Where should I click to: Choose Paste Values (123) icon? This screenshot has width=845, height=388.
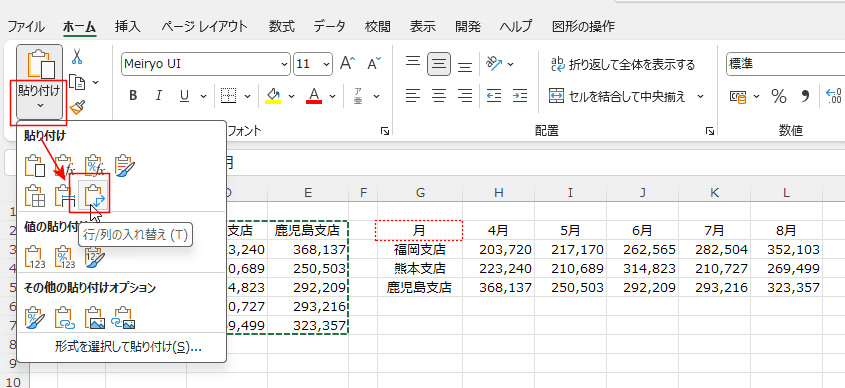(35, 257)
